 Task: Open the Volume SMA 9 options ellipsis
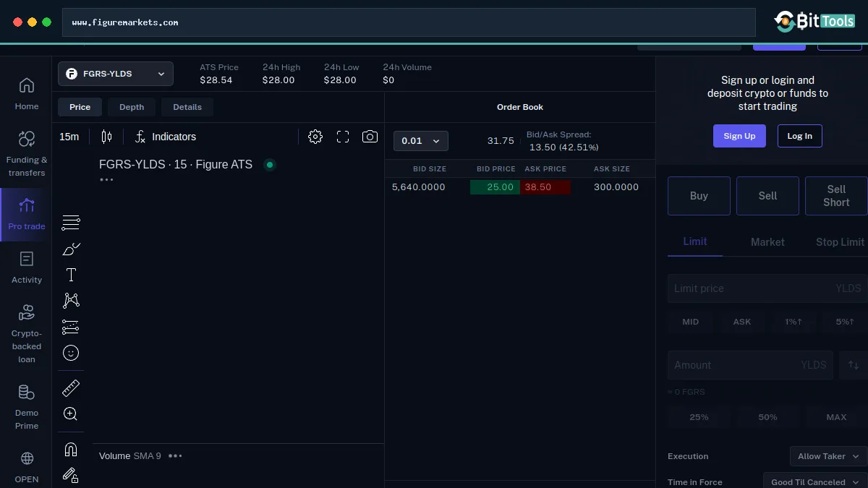pos(175,455)
